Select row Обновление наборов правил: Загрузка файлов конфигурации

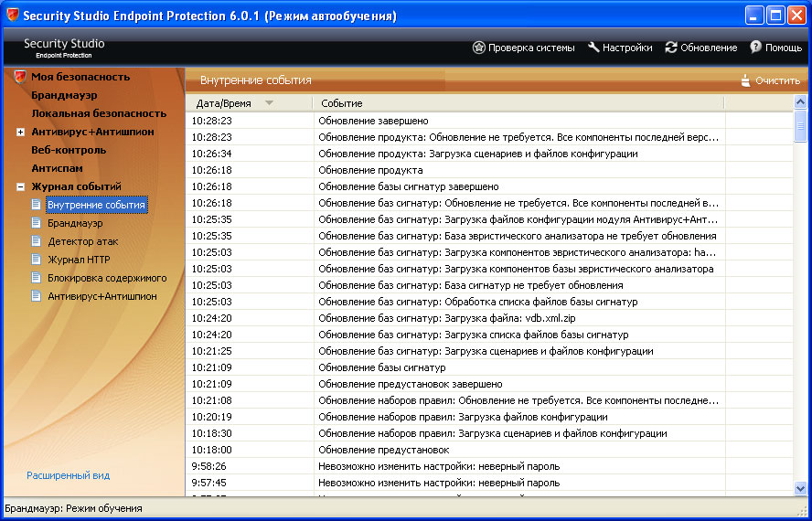tap(489, 417)
